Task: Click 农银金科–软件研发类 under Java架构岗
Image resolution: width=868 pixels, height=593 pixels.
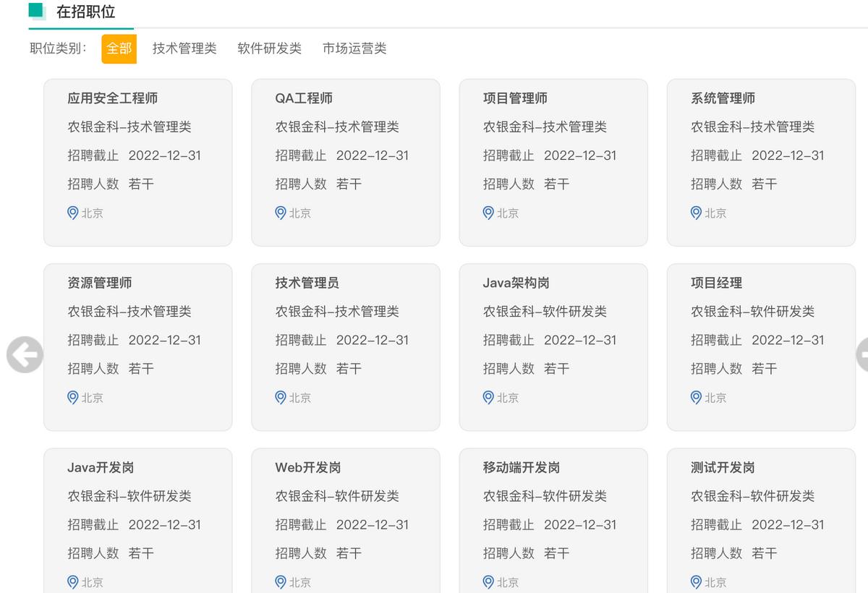Action: (x=545, y=311)
